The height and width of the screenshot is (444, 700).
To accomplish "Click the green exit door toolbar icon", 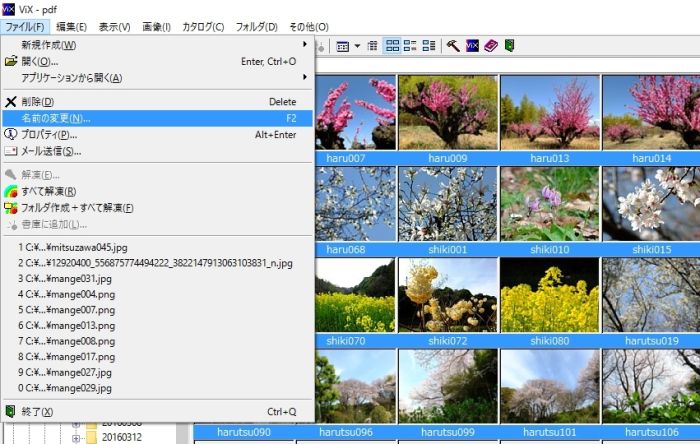I will [x=509, y=46].
